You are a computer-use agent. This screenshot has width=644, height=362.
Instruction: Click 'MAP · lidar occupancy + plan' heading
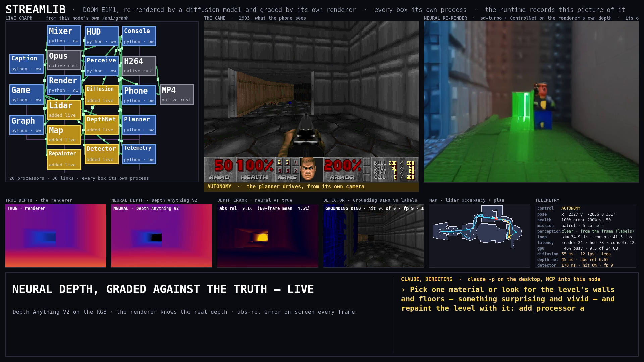(x=467, y=200)
